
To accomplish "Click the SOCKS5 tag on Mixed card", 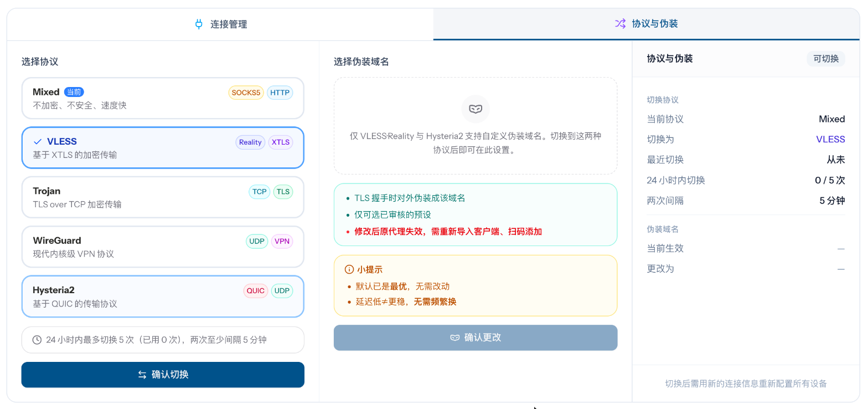I will click(x=246, y=93).
